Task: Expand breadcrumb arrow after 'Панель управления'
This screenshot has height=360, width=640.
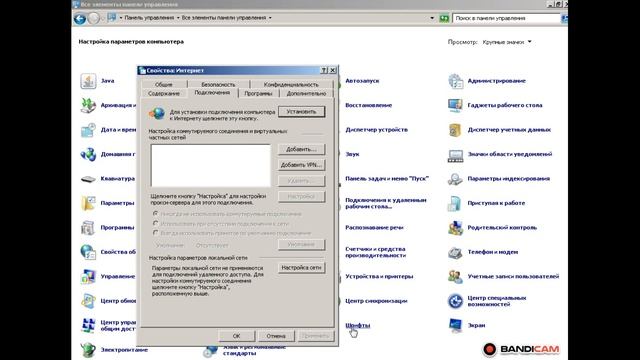Action: (178, 18)
